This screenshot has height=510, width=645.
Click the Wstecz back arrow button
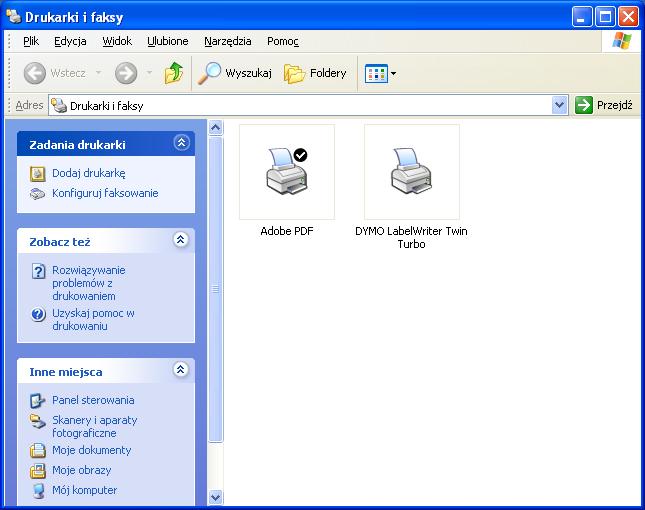pyautogui.click(x=35, y=73)
